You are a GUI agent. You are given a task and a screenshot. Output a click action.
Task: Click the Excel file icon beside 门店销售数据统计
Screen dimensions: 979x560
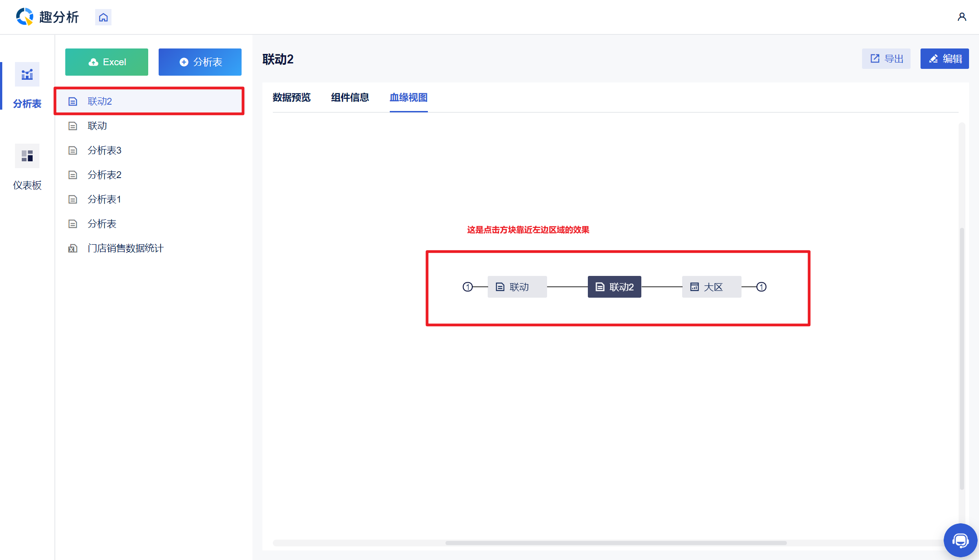tap(73, 248)
